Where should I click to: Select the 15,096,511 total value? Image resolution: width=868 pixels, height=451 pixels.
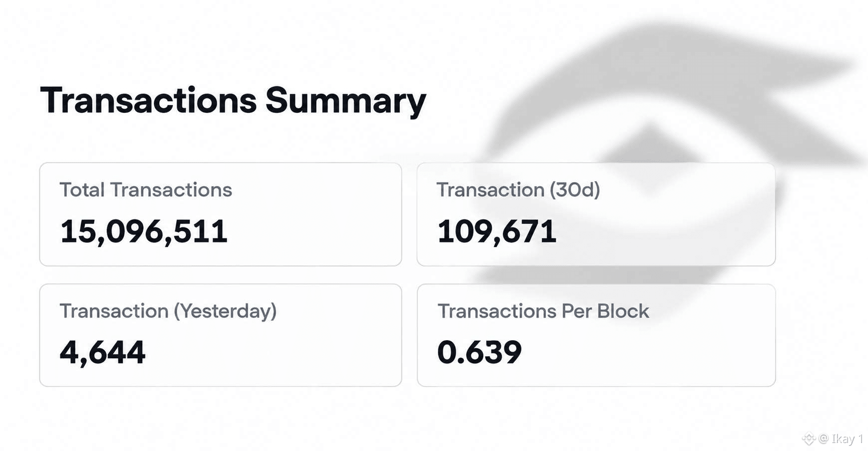pyautogui.click(x=144, y=232)
